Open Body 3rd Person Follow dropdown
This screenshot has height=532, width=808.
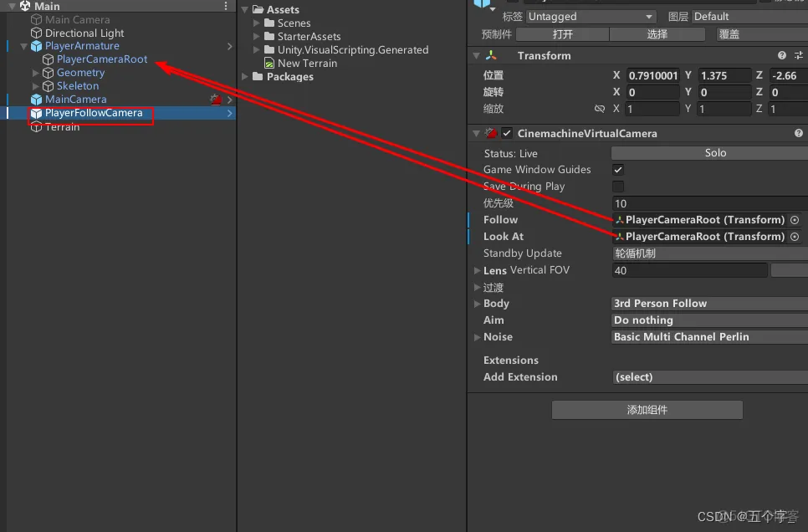point(709,304)
